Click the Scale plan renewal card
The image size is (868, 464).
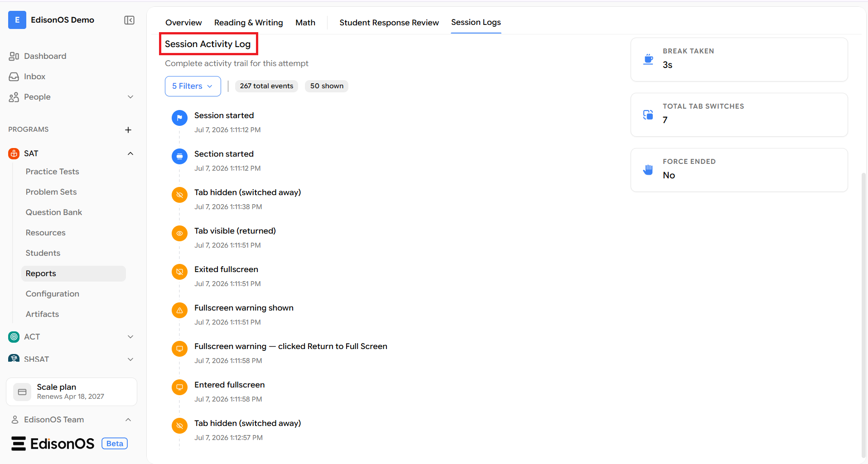pos(72,392)
